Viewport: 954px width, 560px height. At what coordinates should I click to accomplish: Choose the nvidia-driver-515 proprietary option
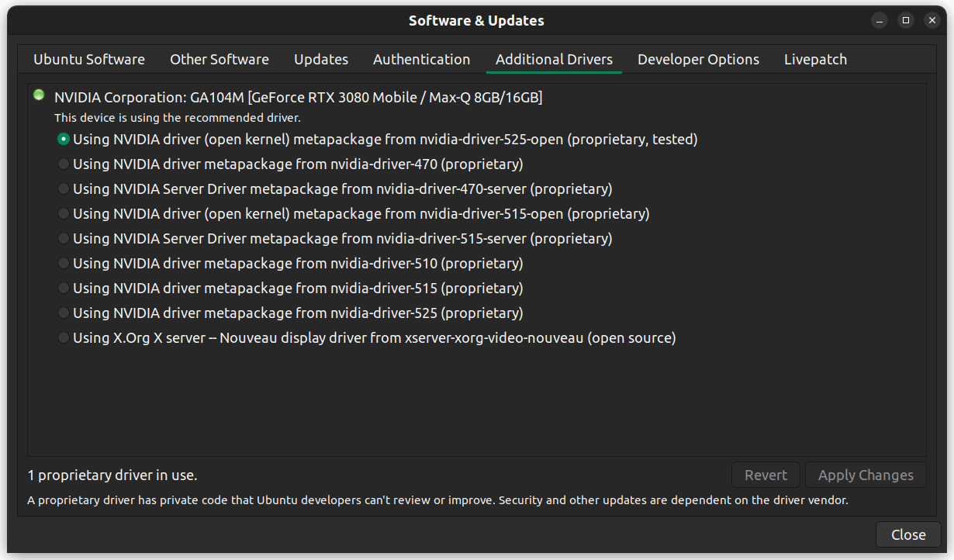pos(63,288)
